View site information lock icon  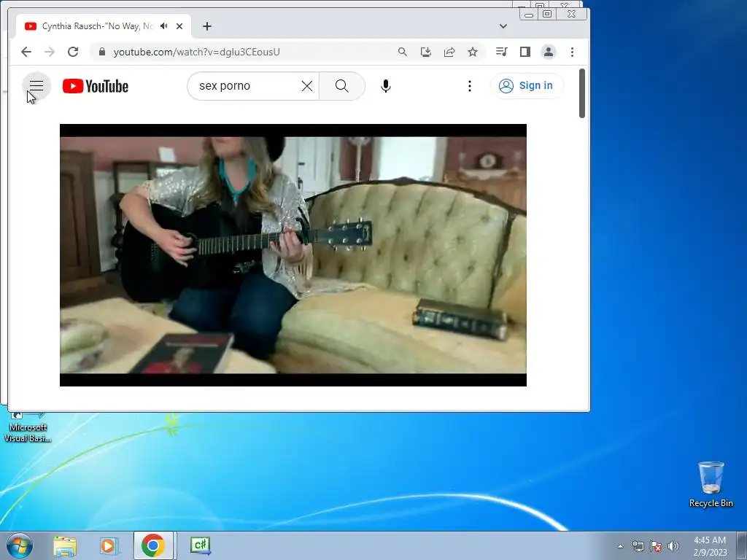coord(102,52)
